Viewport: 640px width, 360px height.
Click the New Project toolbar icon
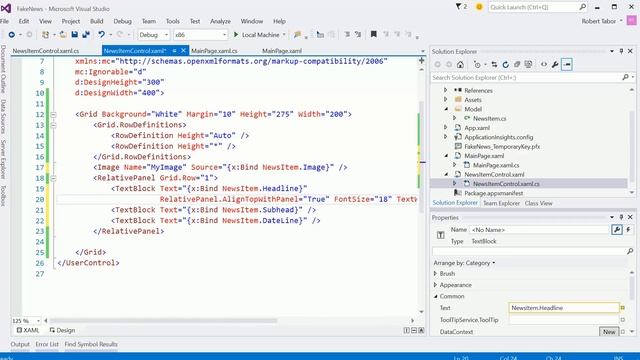click(45, 35)
